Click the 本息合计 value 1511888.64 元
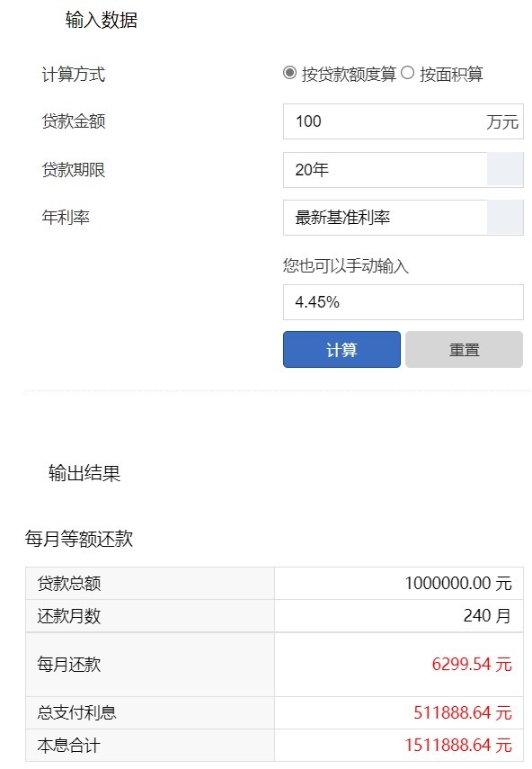 (458, 745)
